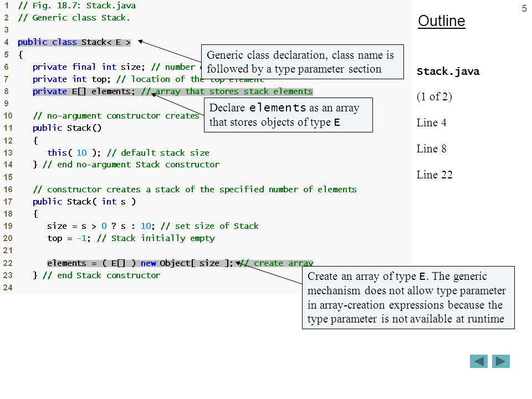Image resolution: width=532 pixels, height=399 pixels.
Task: Click "// end no-argument Stack constructor" comment
Action: (x=131, y=165)
